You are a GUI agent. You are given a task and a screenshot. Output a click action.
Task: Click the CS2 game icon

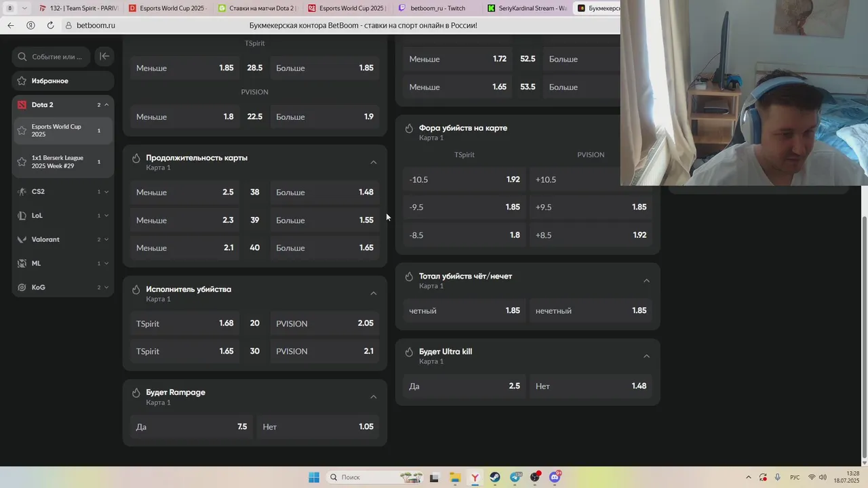22,192
